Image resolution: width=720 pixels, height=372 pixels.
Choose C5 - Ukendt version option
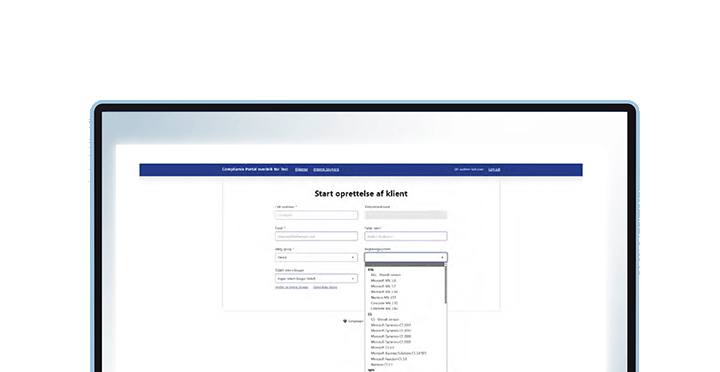[385, 319]
